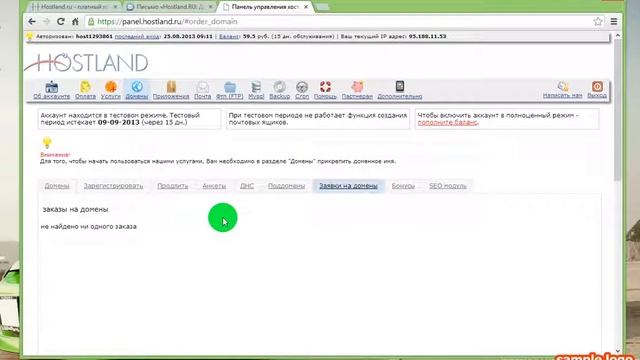Image resolution: width=640 pixels, height=360 pixels.
Task: Switch to the 'SEO модуль' tab
Action: pos(448,186)
